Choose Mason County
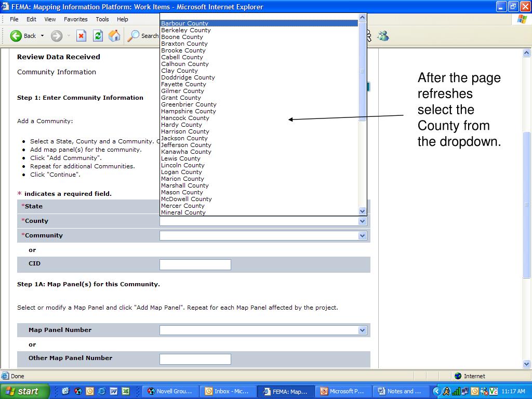Image resolution: width=532 pixels, height=399 pixels. (x=259, y=192)
